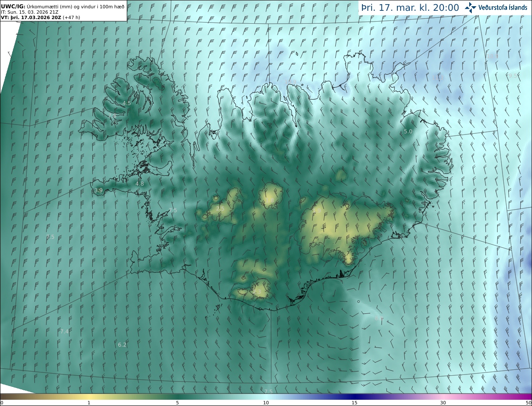Click the 9.5 value near the map's edge

[x=513, y=76]
